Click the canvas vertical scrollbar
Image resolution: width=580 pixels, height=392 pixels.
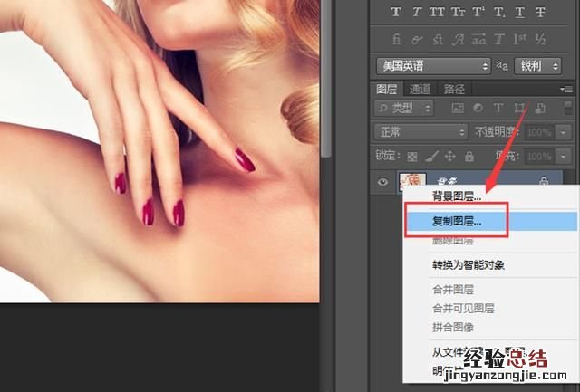(325, 78)
